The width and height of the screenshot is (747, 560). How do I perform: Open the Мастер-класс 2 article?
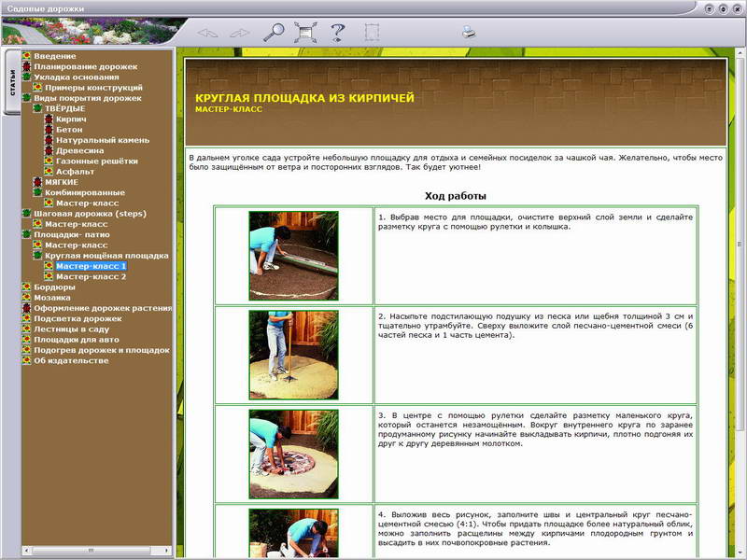pyautogui.click(x=91, y=276)
